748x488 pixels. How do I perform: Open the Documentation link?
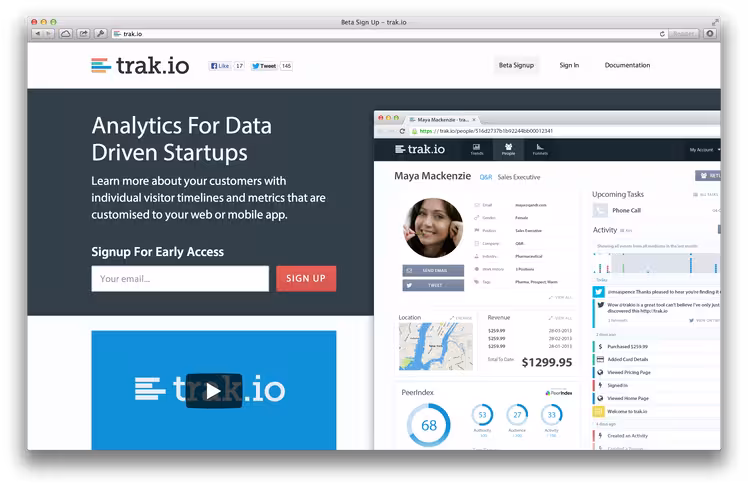tap(627, 65)
